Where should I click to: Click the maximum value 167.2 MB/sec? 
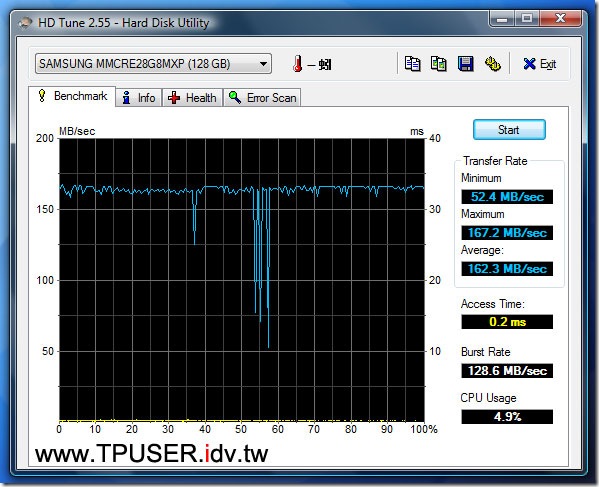(507, 233)
